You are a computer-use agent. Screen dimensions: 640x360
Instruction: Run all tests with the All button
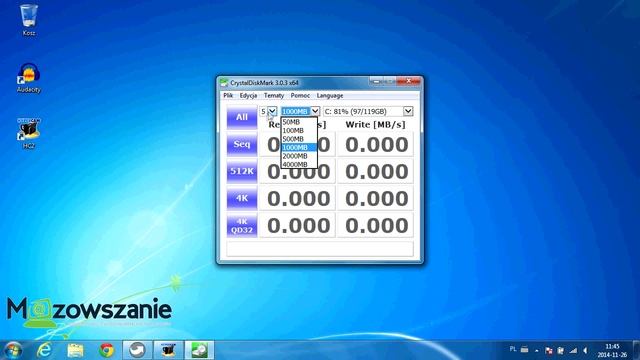click(242, 117)
